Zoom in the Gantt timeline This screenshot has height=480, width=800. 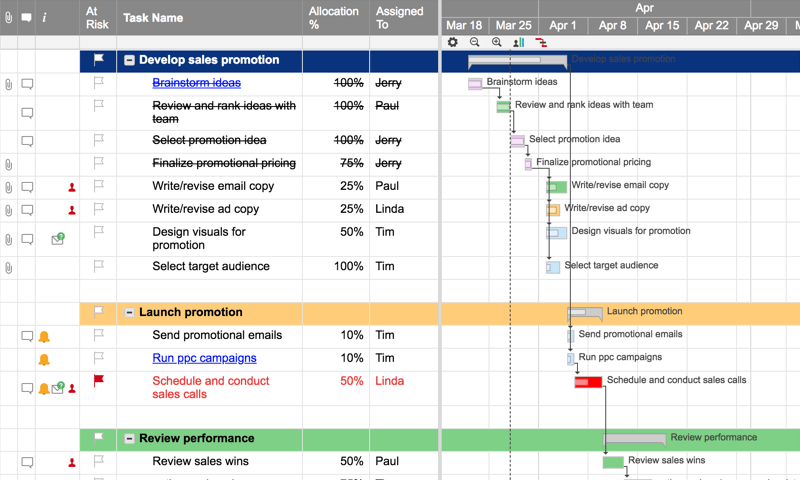(497, 43)
